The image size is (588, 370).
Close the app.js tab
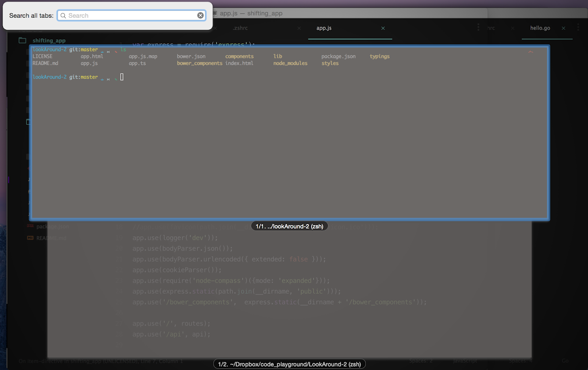coord(383,28)
